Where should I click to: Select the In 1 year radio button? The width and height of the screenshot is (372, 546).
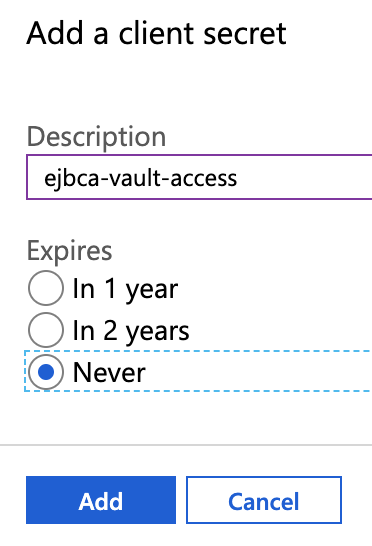pos(46,288)
